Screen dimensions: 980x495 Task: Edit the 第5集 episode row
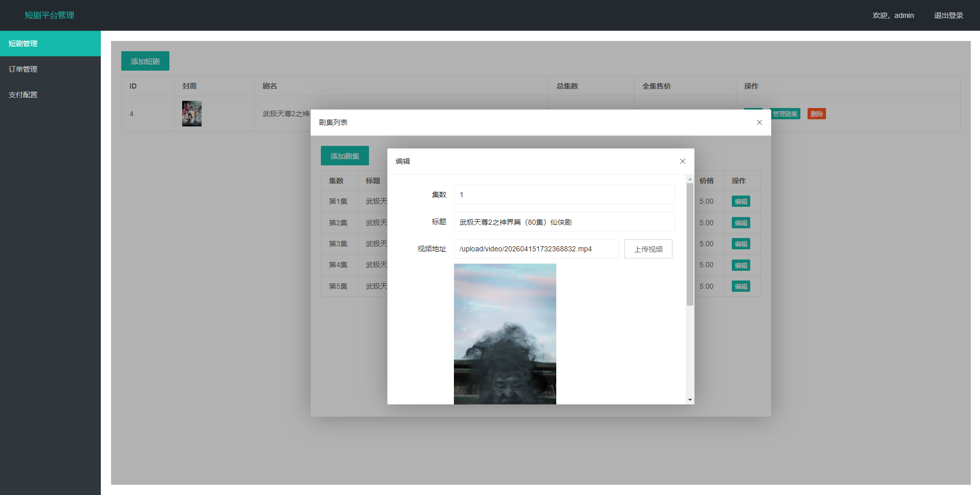(x=741, y=287)
